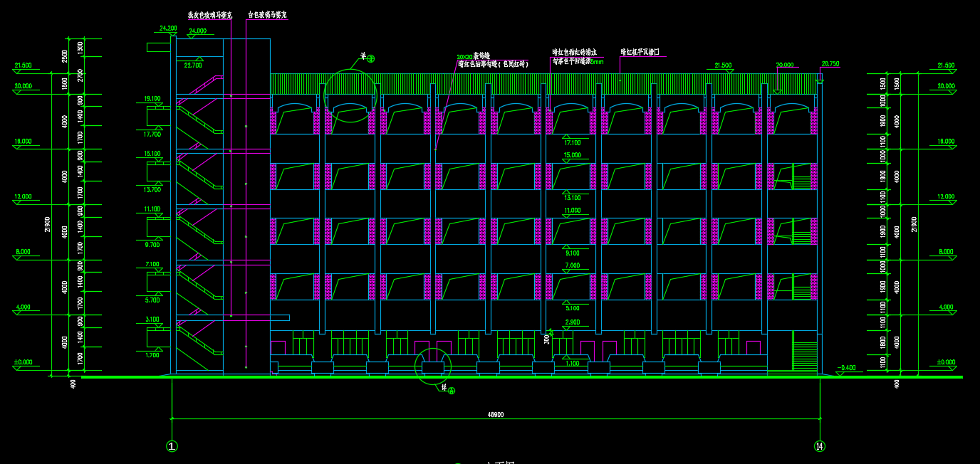The width and height of the screenshot is (980, 464).
Task: Select the 13.700 stair landing elevation
Action: (152, 190)
